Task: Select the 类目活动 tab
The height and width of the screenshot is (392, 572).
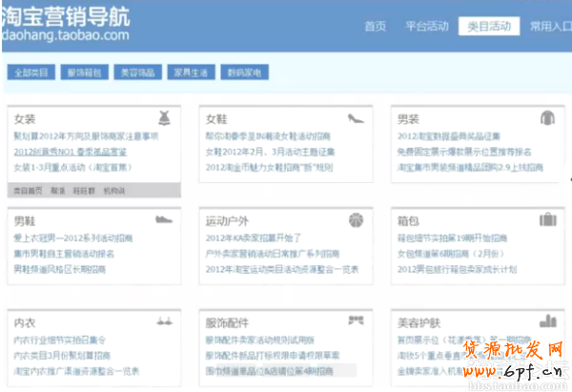Action: (484, 26)
